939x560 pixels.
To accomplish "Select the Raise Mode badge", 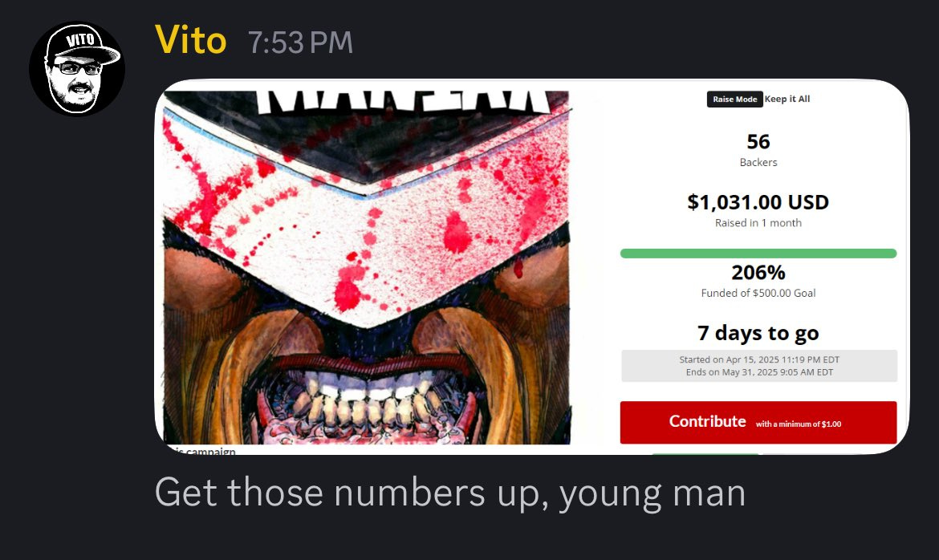I will pos(735,99).
